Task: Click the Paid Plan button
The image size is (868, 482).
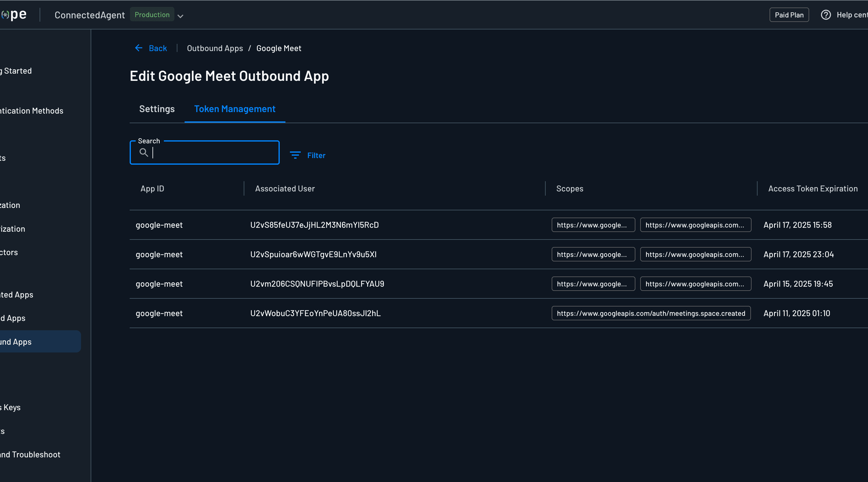Action: click(789, 15)
